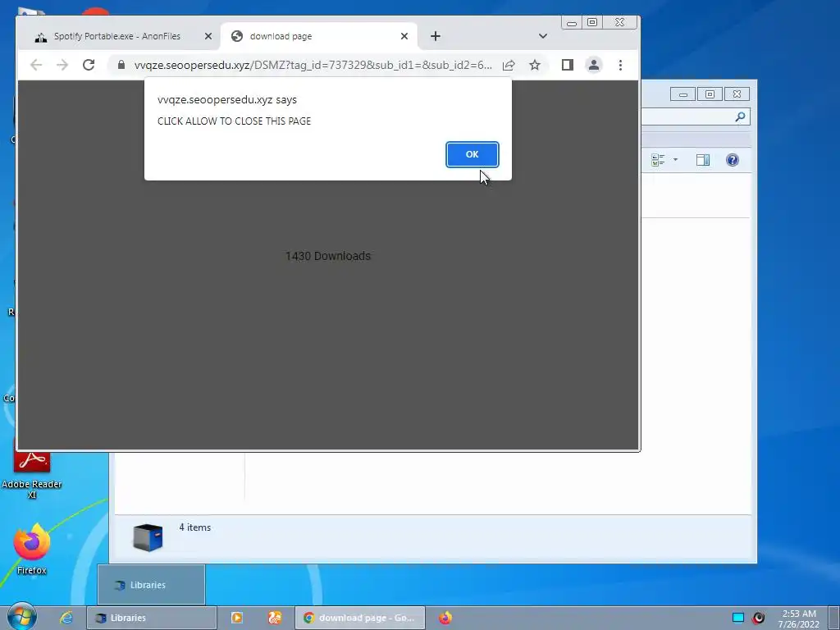Screen dimensions: 840x630
Task: Click the Show desktop button
Action: pos(834,618)
